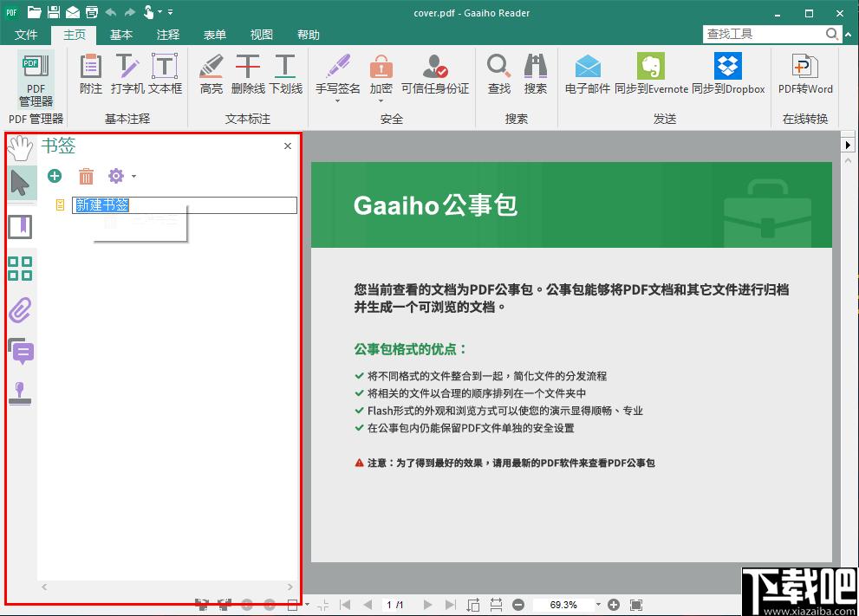The image size is (859, 616).
Task: Open 可信任身份证 trusted identity
Action: click(435, 74)
